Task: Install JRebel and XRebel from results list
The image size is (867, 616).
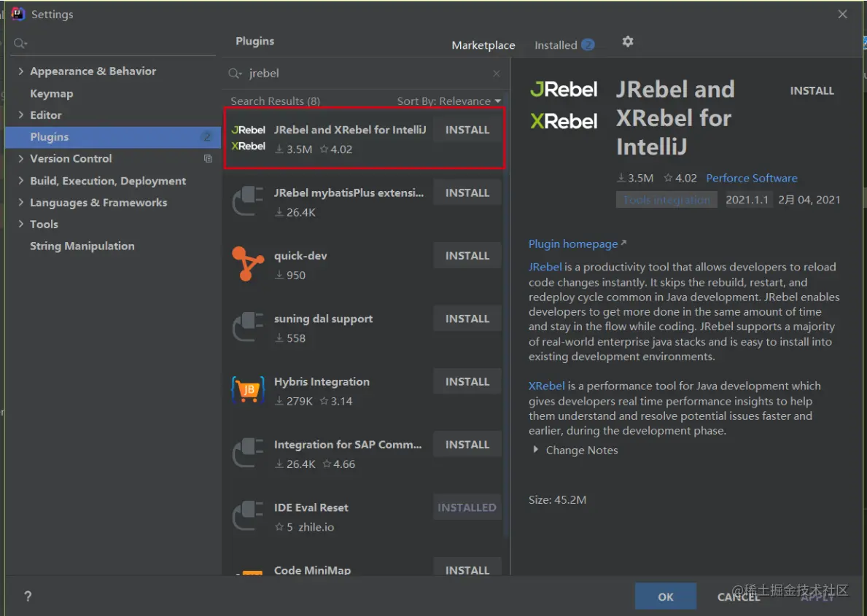Action: tap(467, 130)
